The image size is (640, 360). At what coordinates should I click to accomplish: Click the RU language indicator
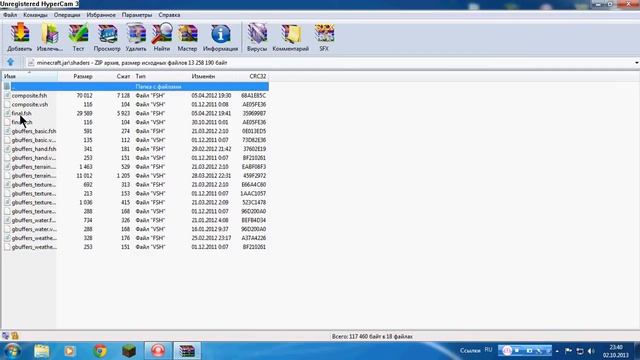coord(488,350)
